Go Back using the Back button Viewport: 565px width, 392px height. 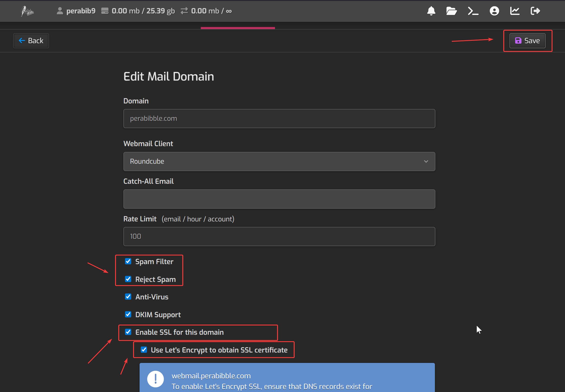point(31,41)
